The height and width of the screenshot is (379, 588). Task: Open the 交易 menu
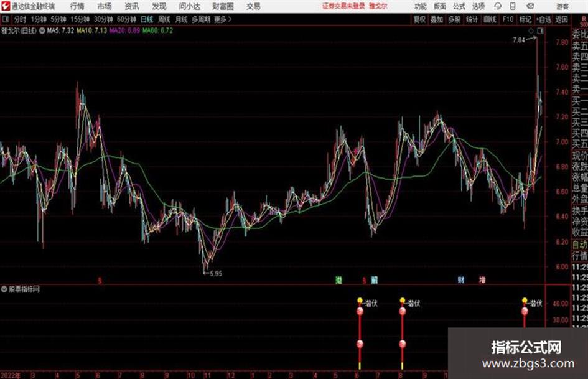click(253, 6)
